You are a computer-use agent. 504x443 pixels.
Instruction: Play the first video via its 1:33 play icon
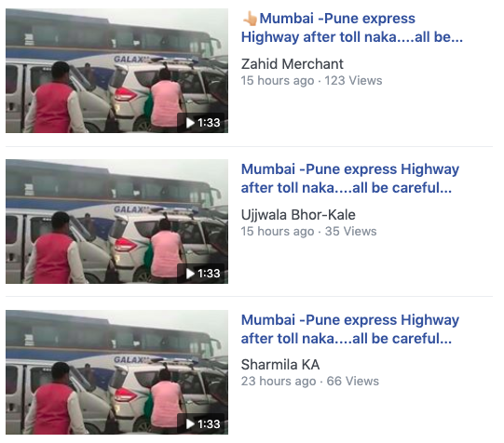point(191,123)
